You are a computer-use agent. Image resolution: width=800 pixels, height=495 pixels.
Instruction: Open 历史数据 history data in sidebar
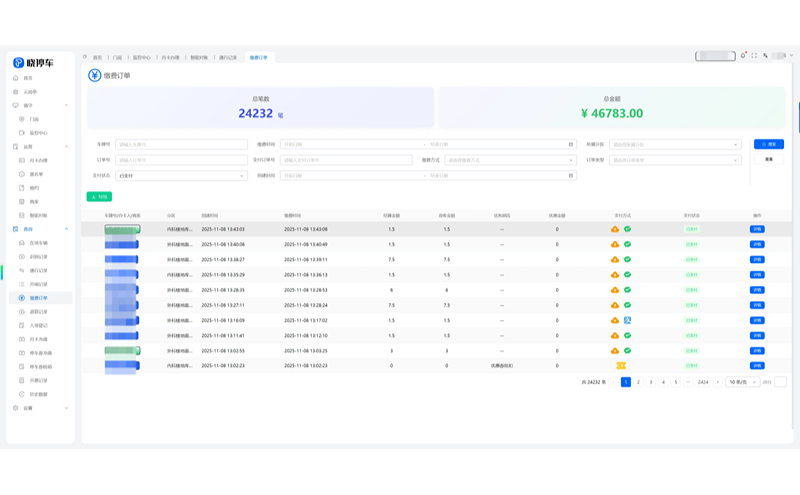click(38, 394)
